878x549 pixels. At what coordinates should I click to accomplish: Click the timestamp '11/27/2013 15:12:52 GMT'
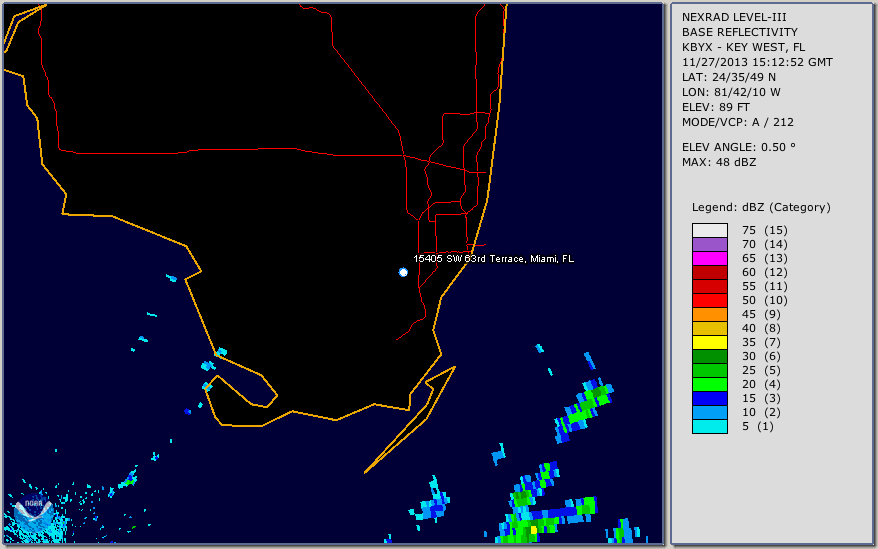757,63
